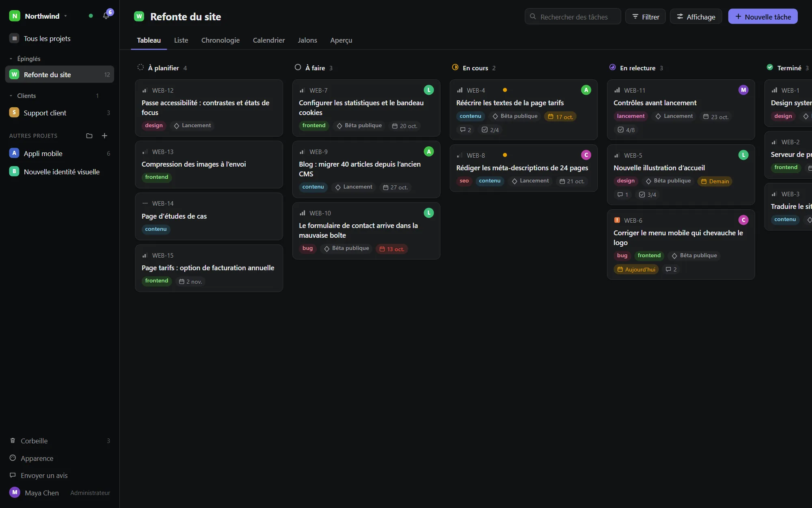Click the 13 oct. overdue date on WEB-10
Viewport: 812px width, 508px height.
(x=392, y=249)
